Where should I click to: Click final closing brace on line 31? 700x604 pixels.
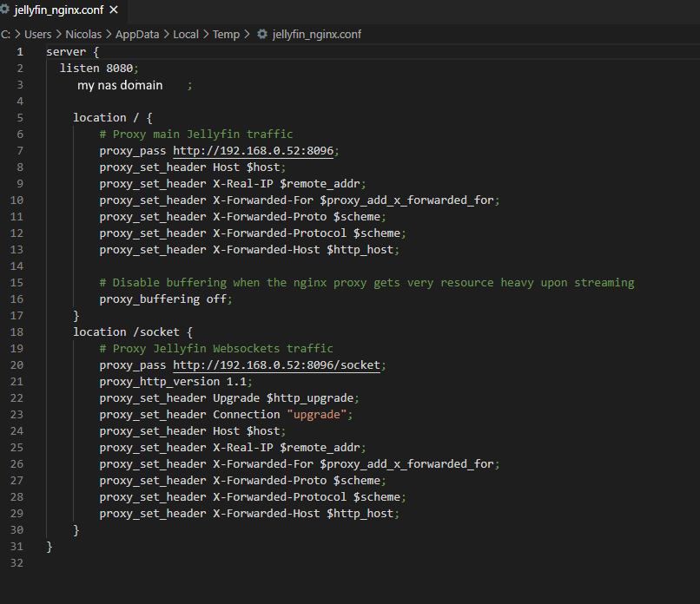pos(50,547)
